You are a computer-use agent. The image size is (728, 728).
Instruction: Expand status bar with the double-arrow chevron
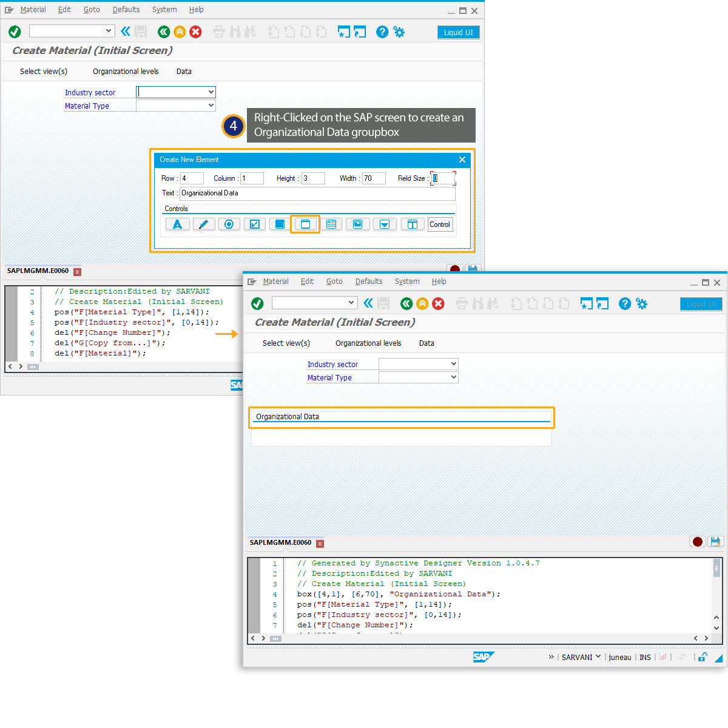(551, 656)
